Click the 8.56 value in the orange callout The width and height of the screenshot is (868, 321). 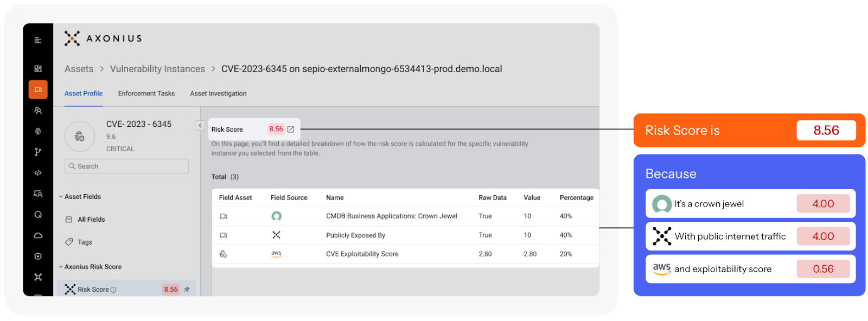click(x=826, y=130)
